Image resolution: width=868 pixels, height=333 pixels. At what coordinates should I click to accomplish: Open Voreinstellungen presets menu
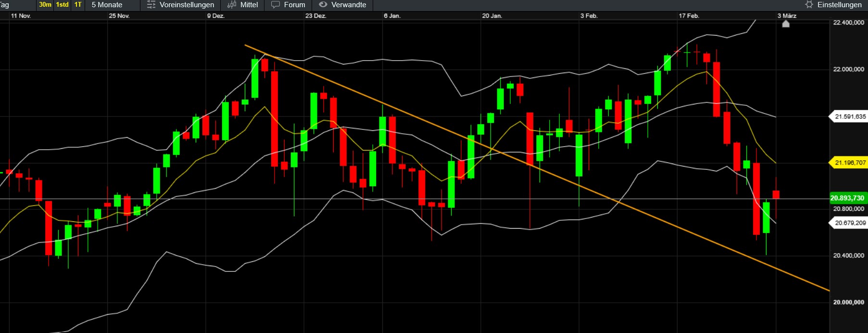[x=187, y=5]
